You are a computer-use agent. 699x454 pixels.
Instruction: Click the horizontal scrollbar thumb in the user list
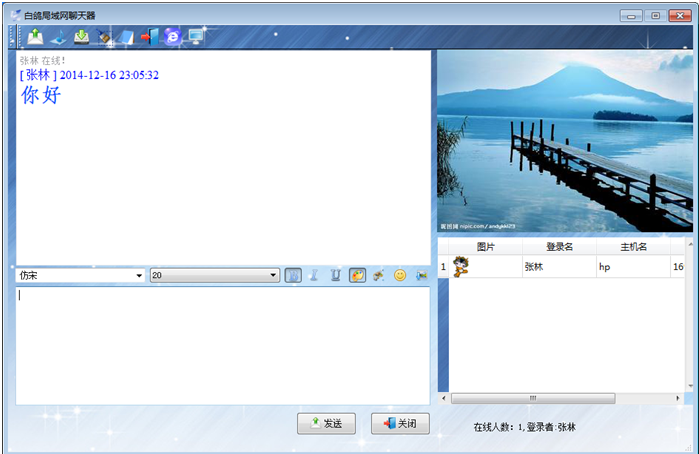tap(533, 398)
